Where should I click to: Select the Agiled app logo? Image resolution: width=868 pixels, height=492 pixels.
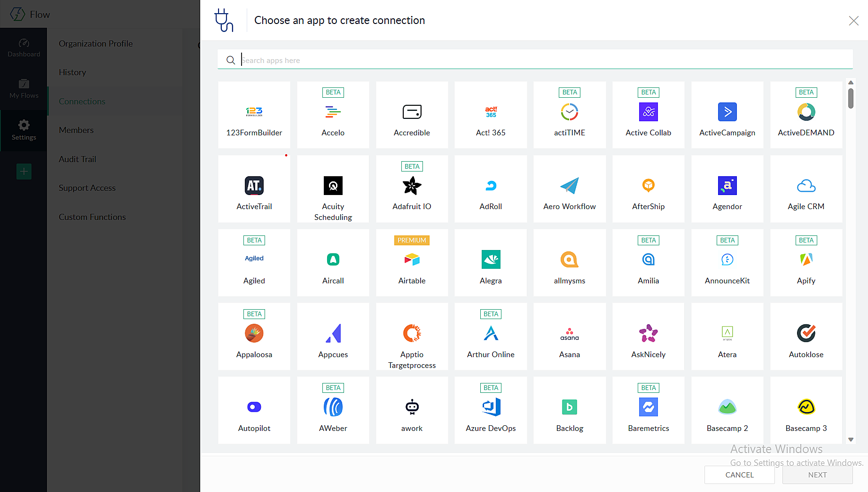tap(254, 258)
